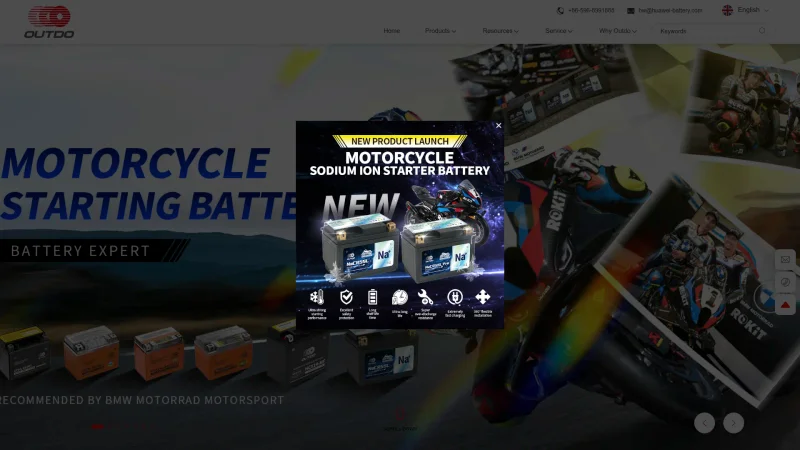The image size is (800, 450).
Task: Expand the Products menu
Action: [440, 31]
